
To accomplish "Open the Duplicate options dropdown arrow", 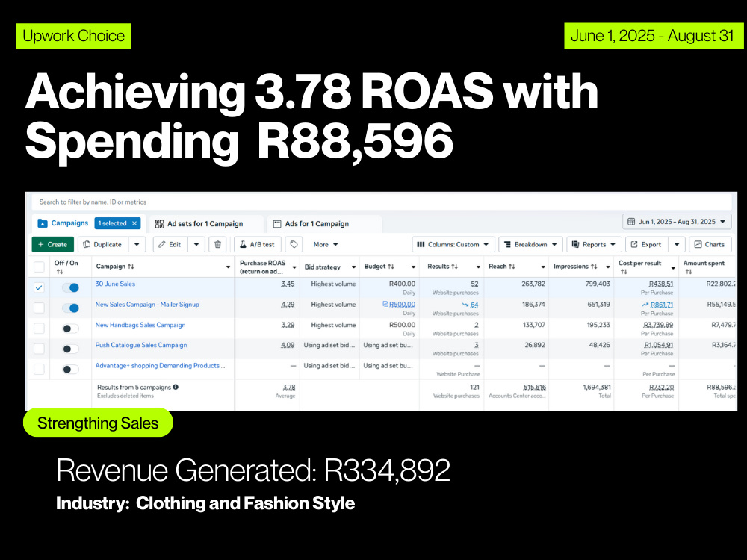I will click(x=137, y=244).
